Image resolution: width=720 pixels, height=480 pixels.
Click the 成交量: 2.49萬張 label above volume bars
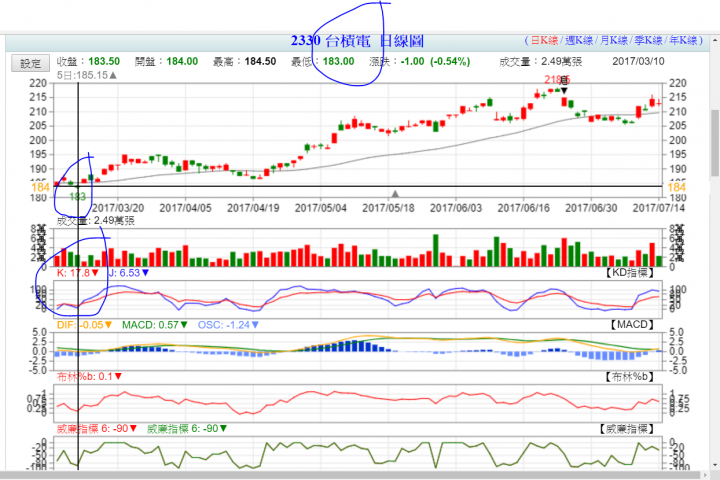(96, 221)
